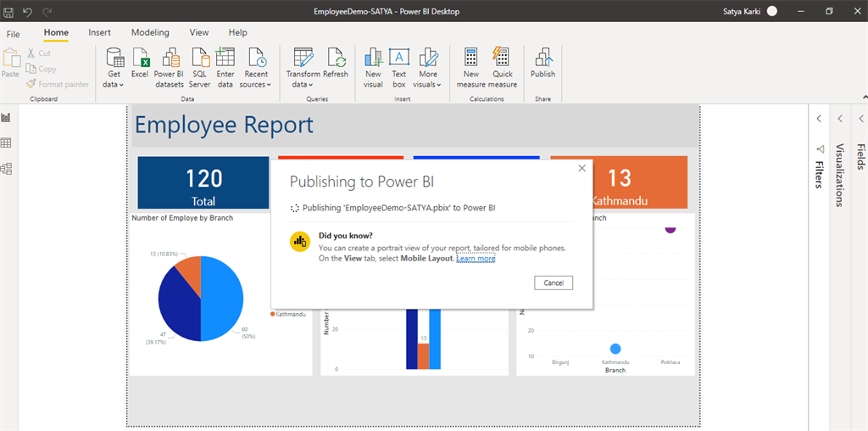Close the Publishing to Power BI dialog
Screen dimensions: 868x431
click(x=581, y=168)
